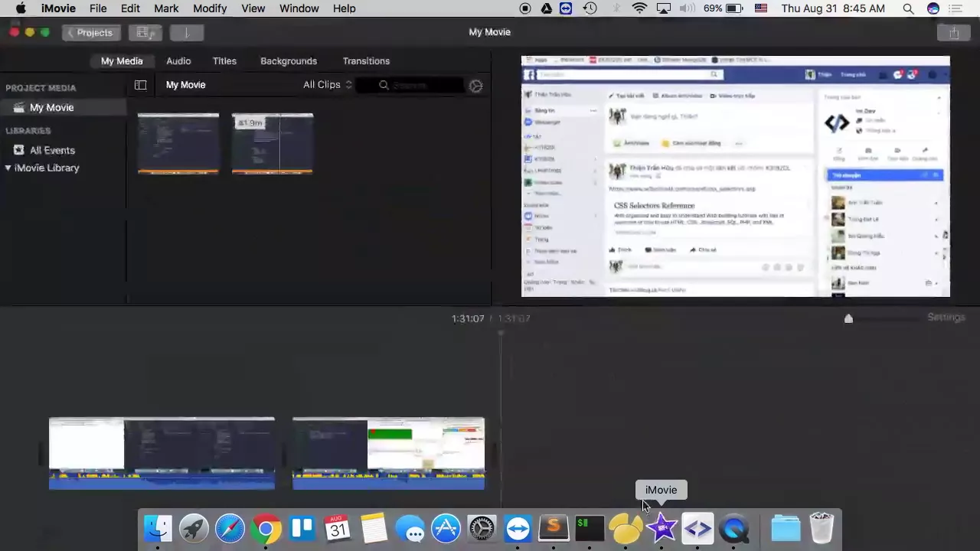This screenshot has height=551, width=980.
Task: Click the screen recording stop icon in menu bar
Action: [x=525, y=8]
